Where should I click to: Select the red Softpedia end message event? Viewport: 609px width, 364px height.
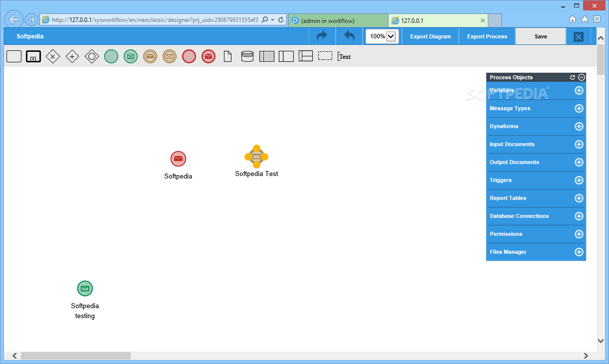(178, 159)
